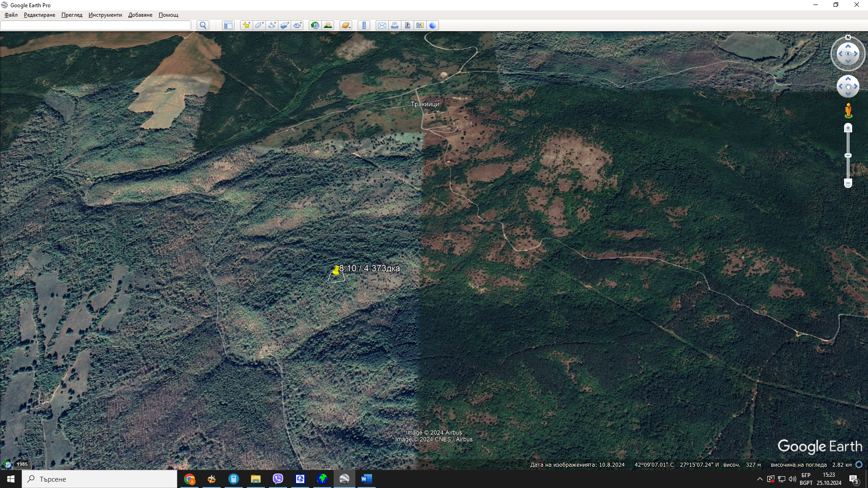Open the Инструменти menu
The height and width of the screenshot is (488, 868).
point(105,15)
